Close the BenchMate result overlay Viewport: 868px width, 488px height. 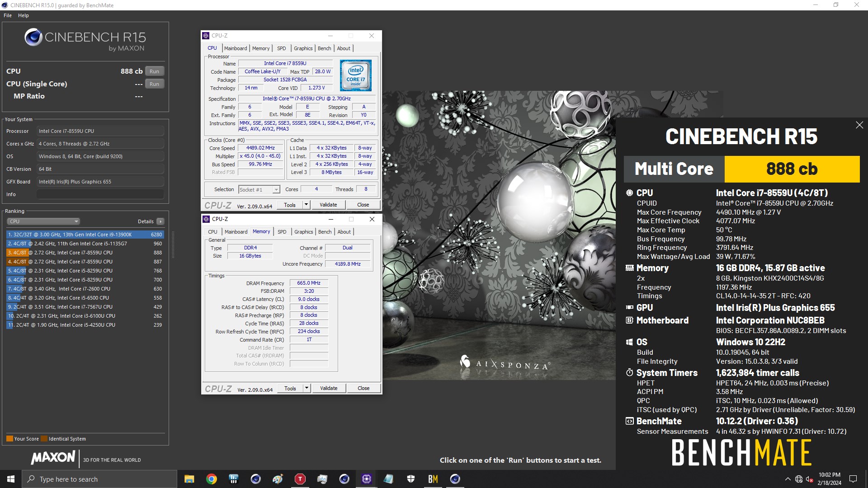coord(859,125)
